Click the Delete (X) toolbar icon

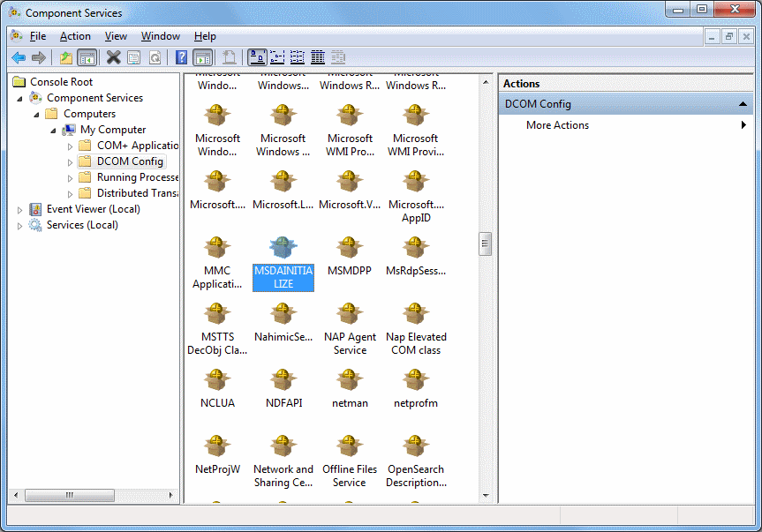pos(113,57)
